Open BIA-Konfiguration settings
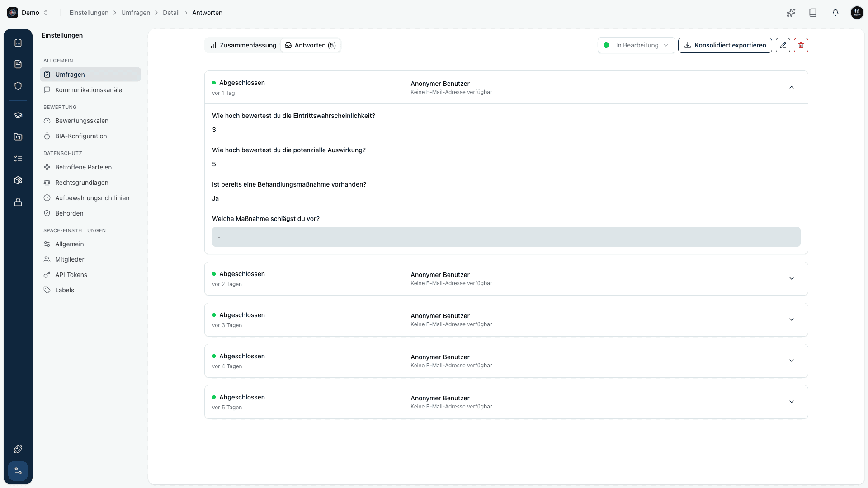This screenshot has width=868, height=488. point(90,136)
